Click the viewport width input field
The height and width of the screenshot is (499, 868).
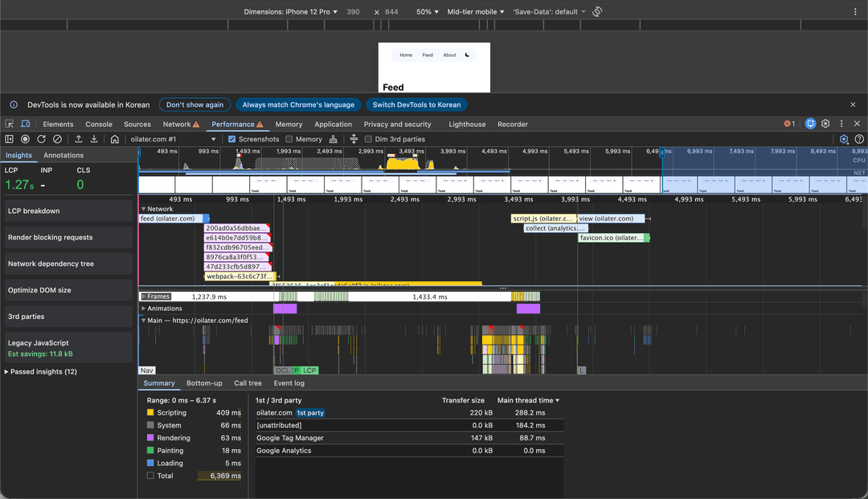coord(354,12)
